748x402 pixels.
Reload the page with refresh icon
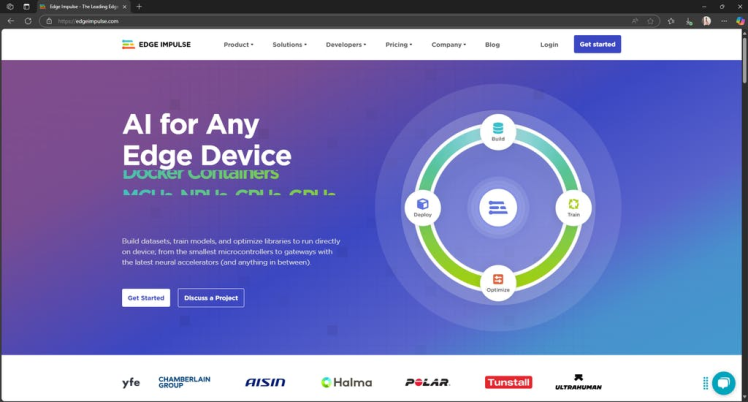28,21
